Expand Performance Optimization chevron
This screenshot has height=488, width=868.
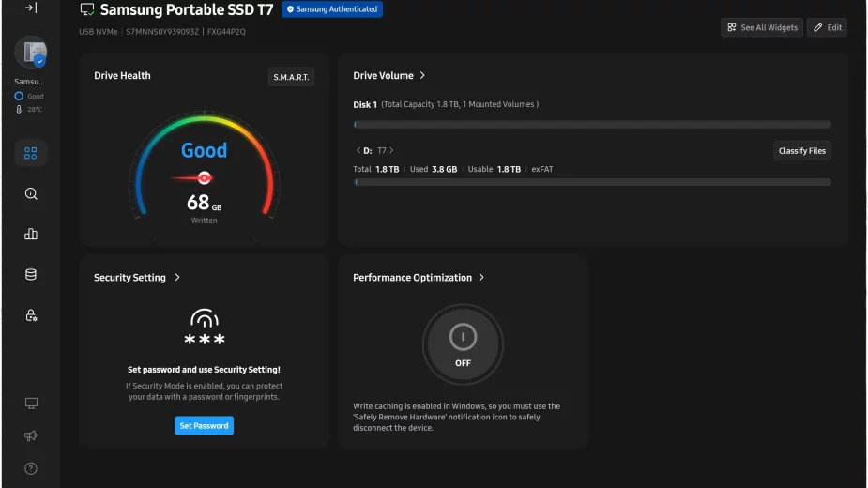481,278
